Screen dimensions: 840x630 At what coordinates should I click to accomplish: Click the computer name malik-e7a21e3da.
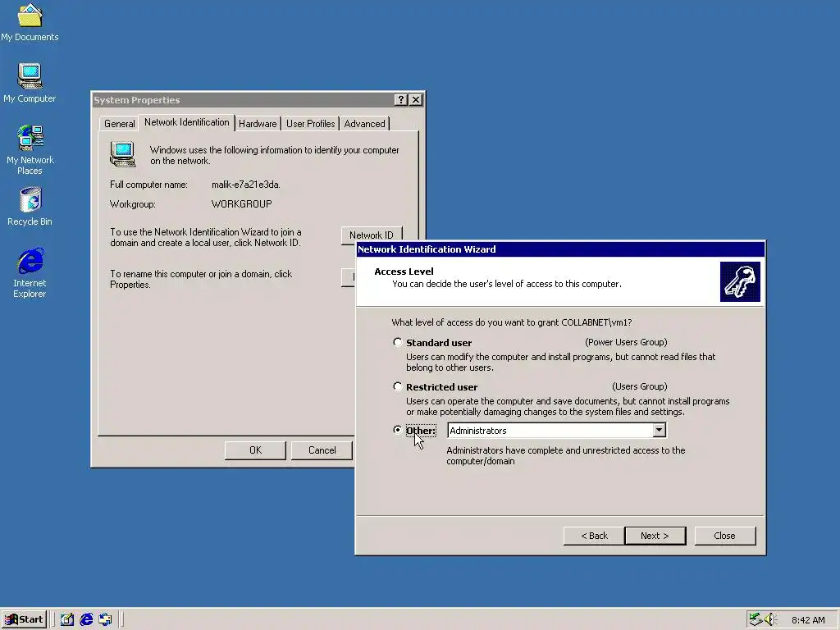point(246,185)
